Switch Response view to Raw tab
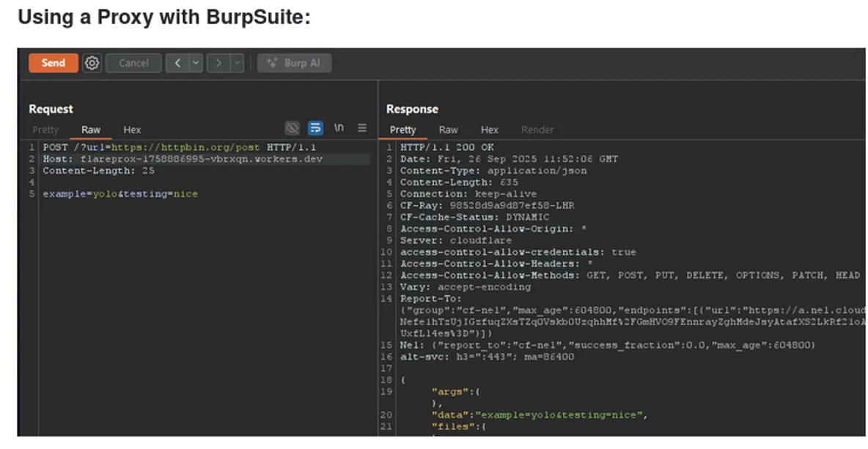Image resolution: width=868 pixels, height=449 pixels. click(448, 130)
